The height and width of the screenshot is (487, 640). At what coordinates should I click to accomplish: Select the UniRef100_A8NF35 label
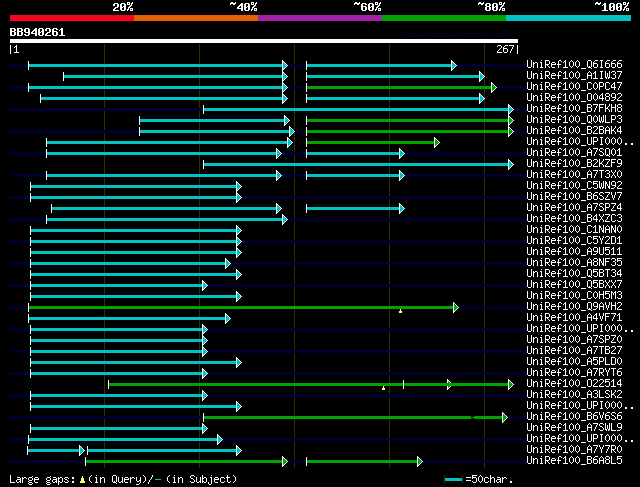tap(574, 263)
